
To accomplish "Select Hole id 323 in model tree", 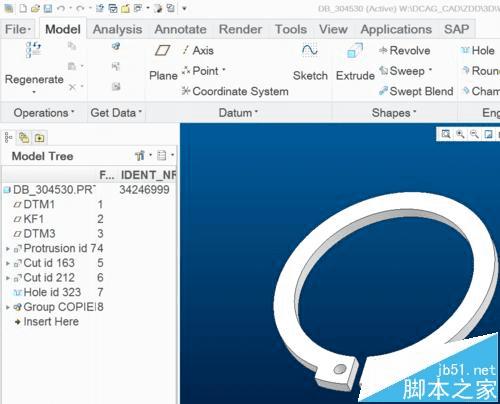I will pos(52,293).
